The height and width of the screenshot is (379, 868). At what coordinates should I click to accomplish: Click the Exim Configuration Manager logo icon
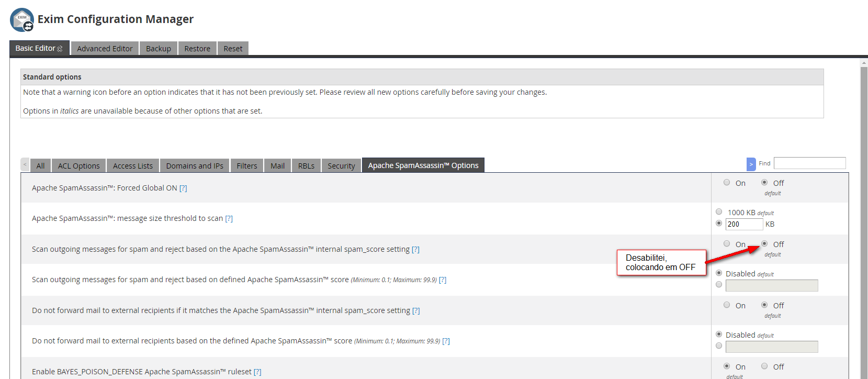(x=22, y=20)
